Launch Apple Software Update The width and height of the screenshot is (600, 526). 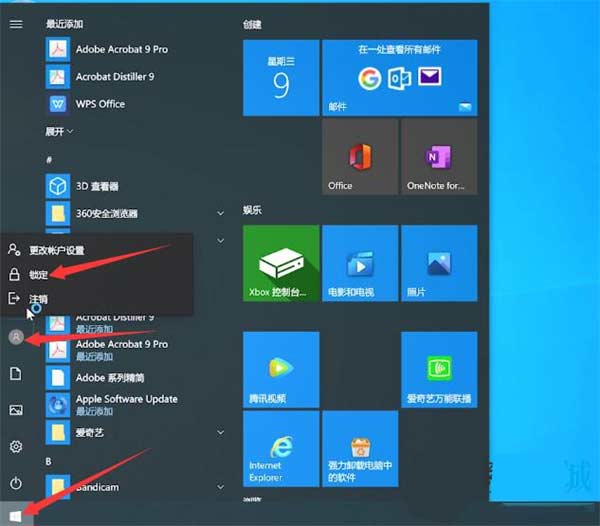coord(112,404)
